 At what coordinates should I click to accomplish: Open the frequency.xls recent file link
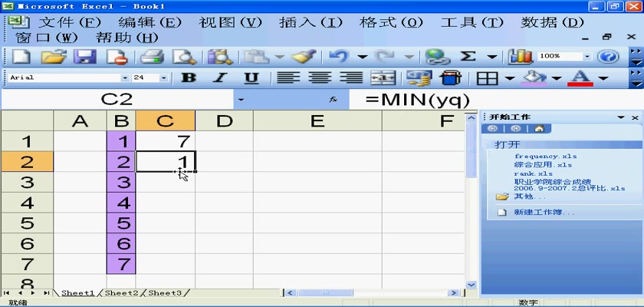(x=545, y=156)
